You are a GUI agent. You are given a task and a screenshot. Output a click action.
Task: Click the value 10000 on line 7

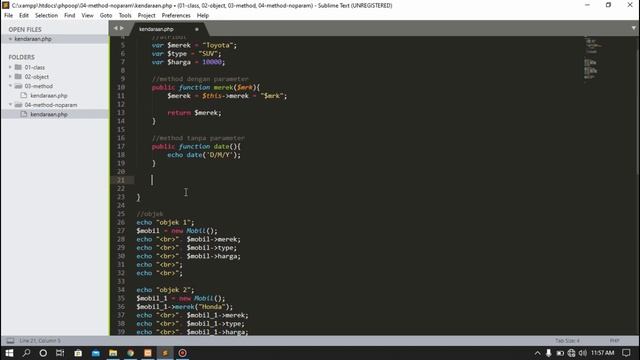click(212, 62)
